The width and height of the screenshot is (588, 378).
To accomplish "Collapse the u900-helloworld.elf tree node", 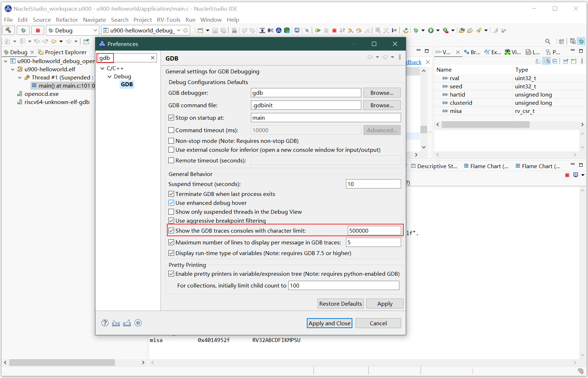I will 13,69.
